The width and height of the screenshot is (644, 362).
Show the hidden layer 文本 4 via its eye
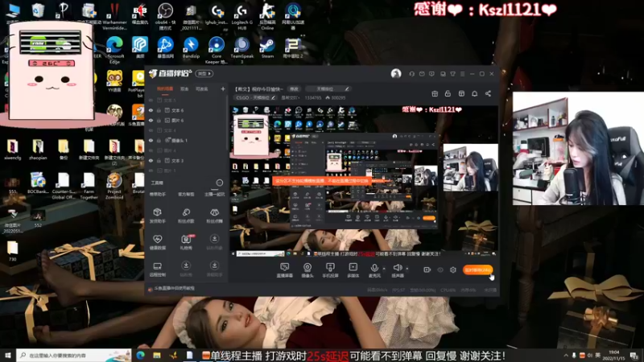tap(151, 130)
